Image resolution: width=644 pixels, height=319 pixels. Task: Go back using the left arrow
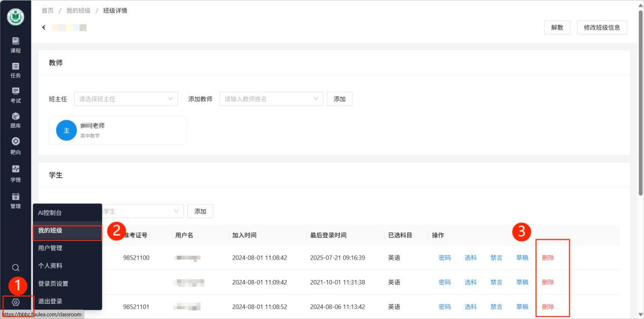(44, 27)
